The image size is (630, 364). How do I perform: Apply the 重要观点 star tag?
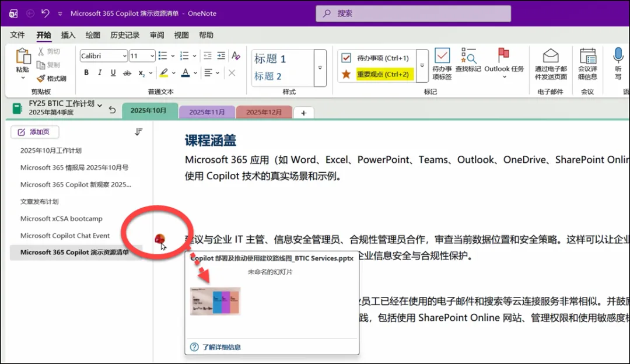click(x=376, y=74)
